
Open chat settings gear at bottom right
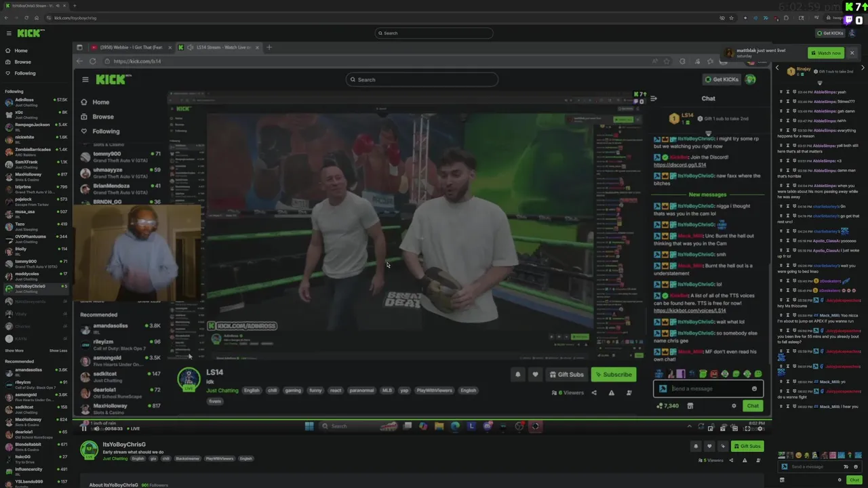coord(840,480)
